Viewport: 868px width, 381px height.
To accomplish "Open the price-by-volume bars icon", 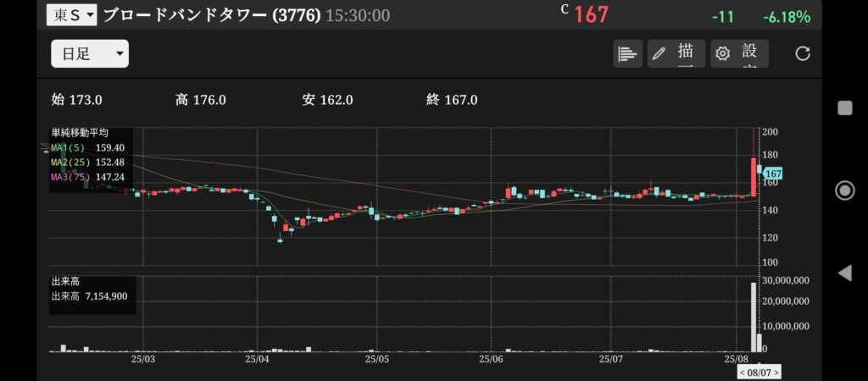I will 627,53.
